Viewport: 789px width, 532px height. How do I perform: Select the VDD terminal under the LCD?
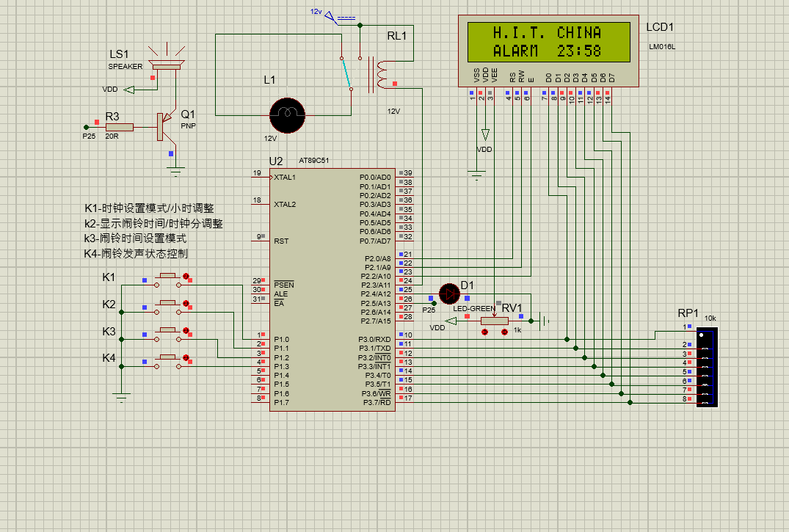tap(485, 135)
